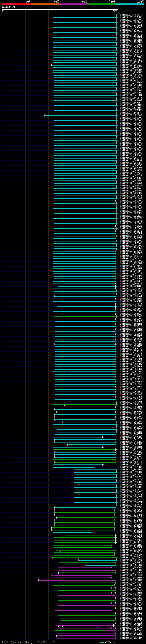Select hit UniRef100_A9XXV7

pyautogui.click(x=131, y=505)
